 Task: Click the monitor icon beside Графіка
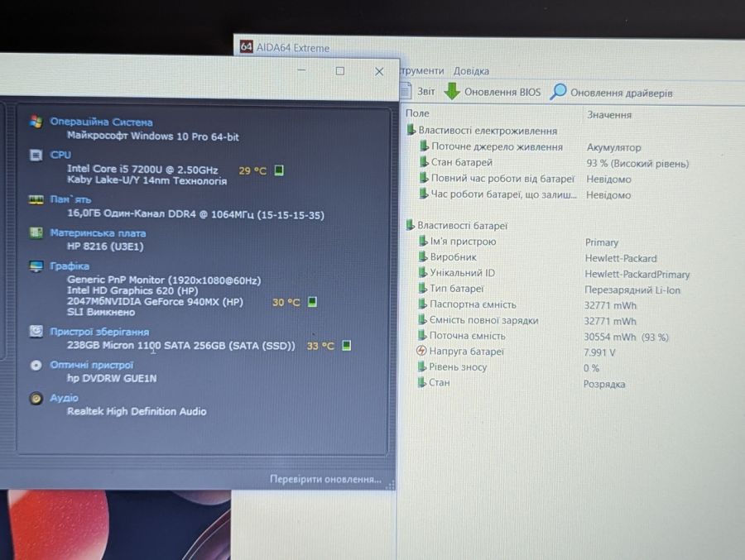pos(36,266)
